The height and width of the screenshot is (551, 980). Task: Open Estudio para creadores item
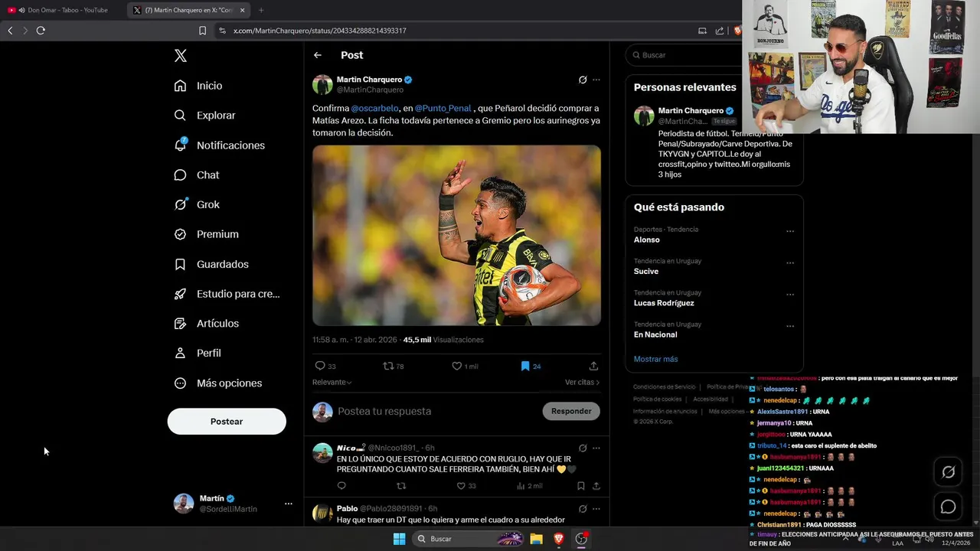point(227,294)
